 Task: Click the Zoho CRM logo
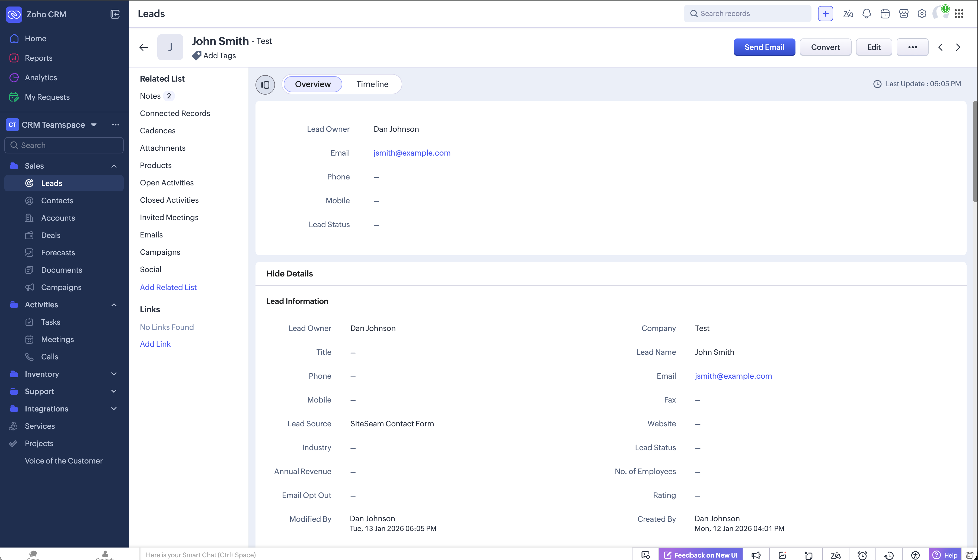[x=14, y=15]
